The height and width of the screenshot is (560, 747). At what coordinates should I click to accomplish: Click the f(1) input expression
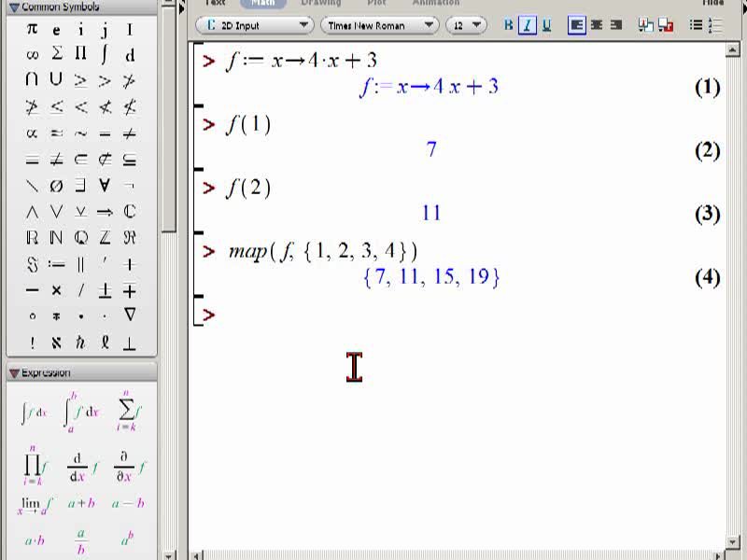pos(247,125)
